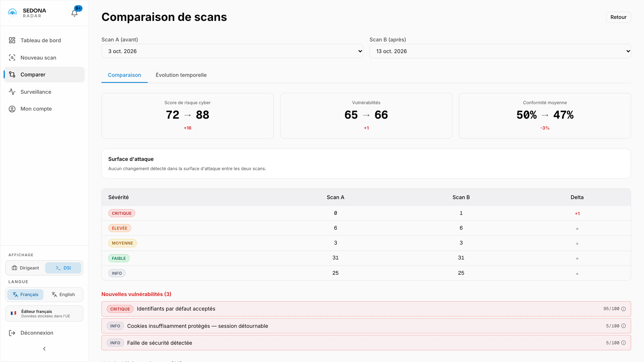
Task: Click the Sedona Radar logo icon
Action: pyautogui.click(x=12, y=12)
